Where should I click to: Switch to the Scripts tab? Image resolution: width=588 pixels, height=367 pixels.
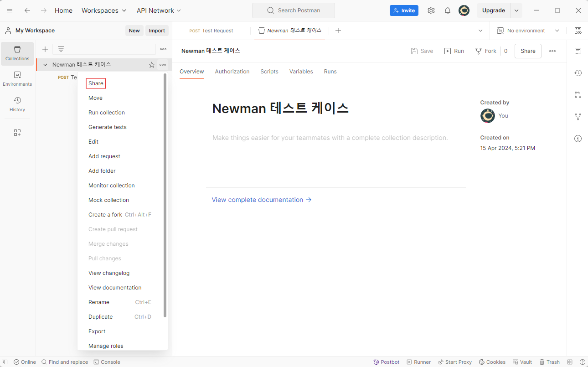(269, 72)
